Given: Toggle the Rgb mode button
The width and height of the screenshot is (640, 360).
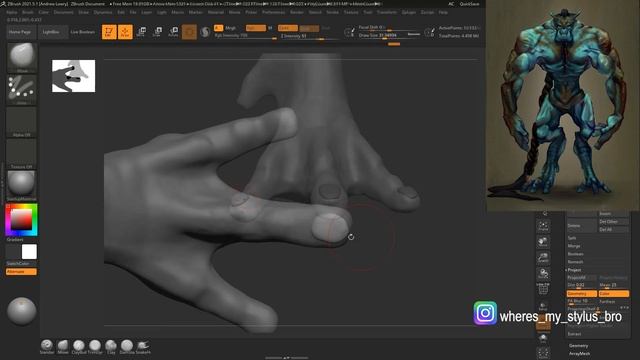Looking at the screenshot, I should tap(256, 28).
